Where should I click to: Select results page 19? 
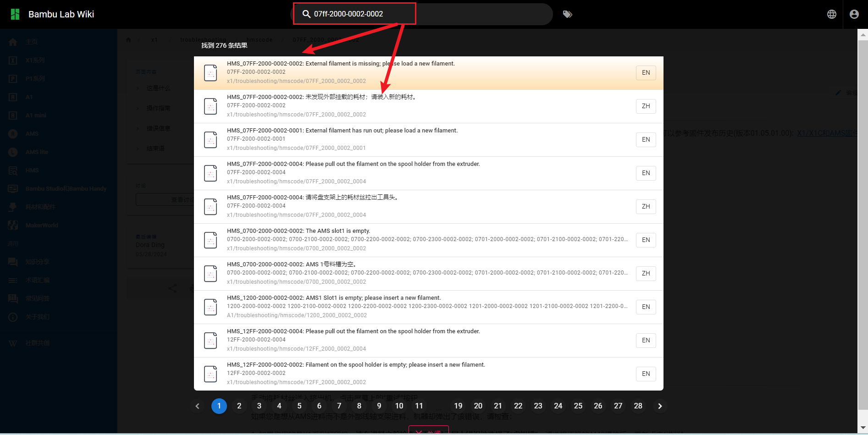pyautogui.click(x=458, y=406)
